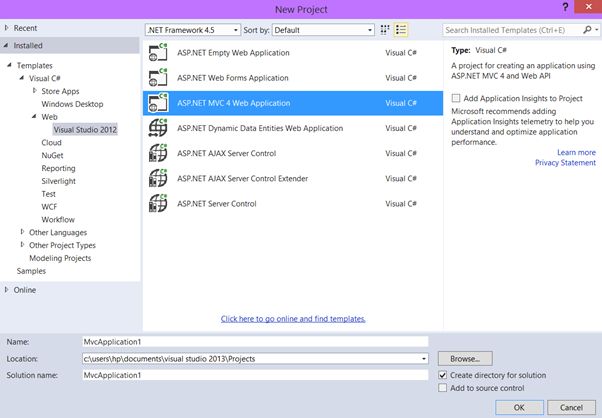
Task: Click the Solution name input field
Action: 255,375
